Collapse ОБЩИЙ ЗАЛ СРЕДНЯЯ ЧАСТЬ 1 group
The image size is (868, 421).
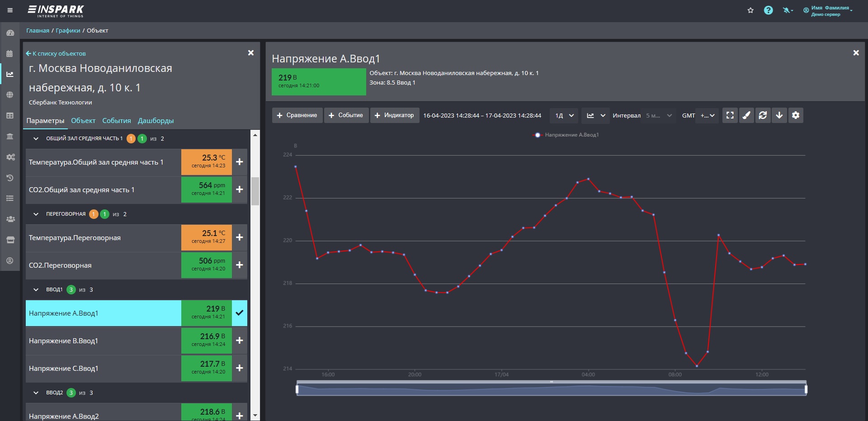pyautogui.click(x=36, y=138)
